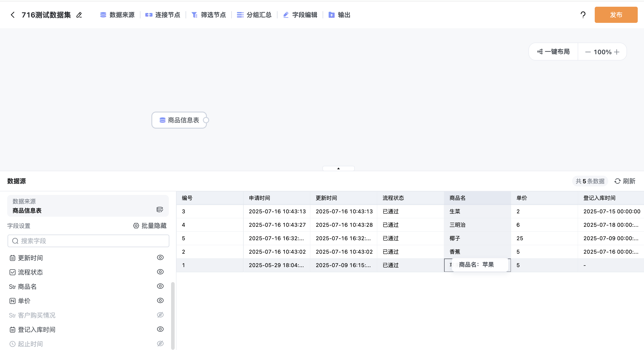Click the 2025-07-16 10:43:28 cell
This screenshot has width=644, height=350.
[344, 225]
